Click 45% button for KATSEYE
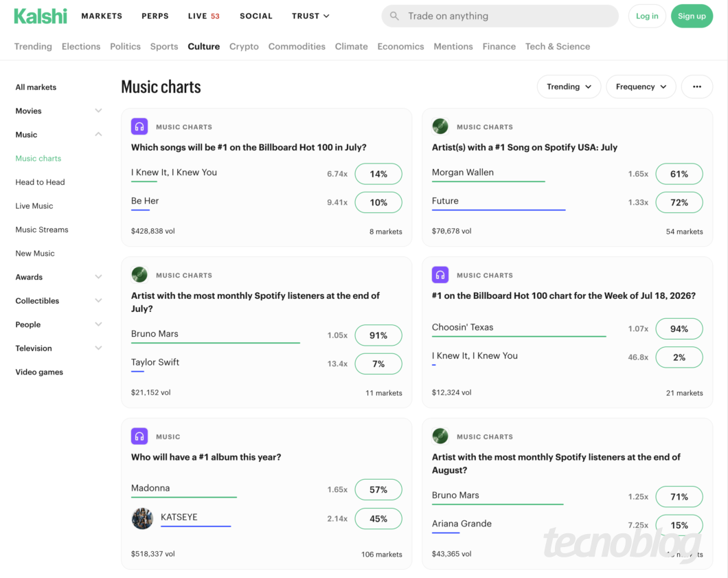The height and width of the screenshot is (578, 728). tap(378, 518)
